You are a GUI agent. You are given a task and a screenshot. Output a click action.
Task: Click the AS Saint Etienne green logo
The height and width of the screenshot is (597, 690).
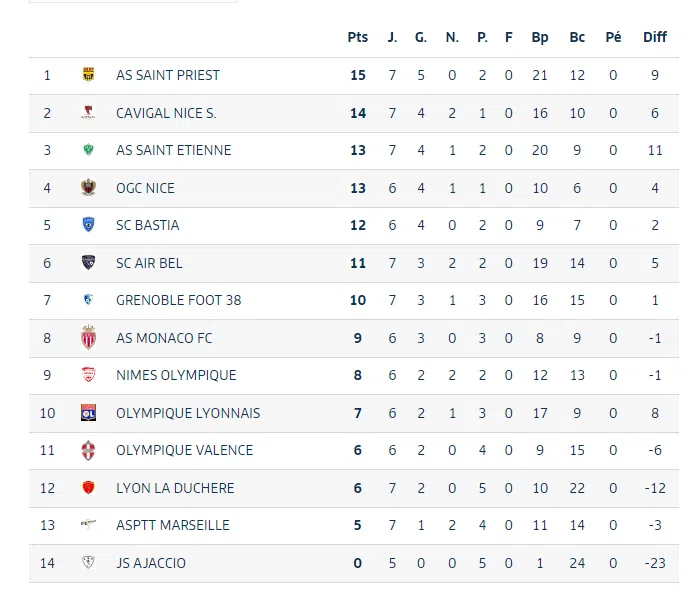pos(88,150)
